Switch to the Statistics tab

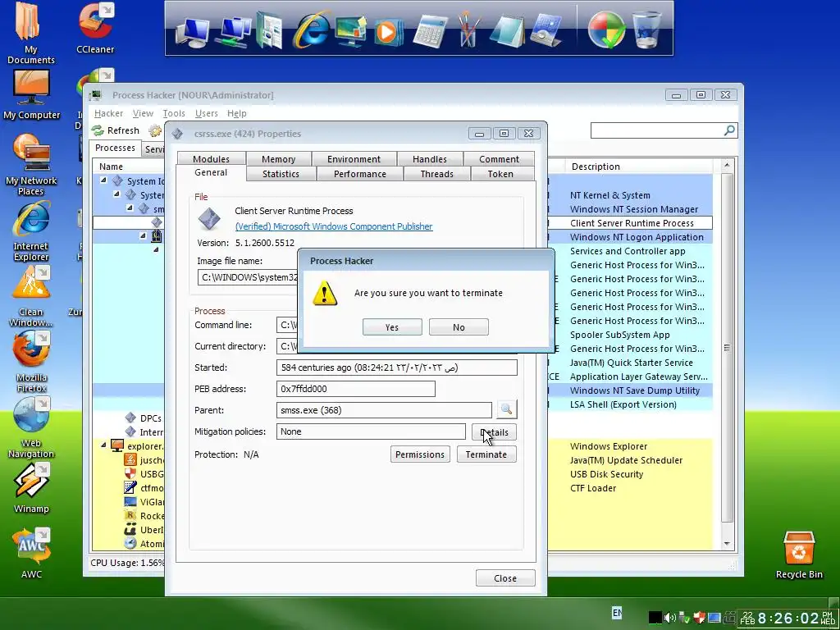[281, 174]
